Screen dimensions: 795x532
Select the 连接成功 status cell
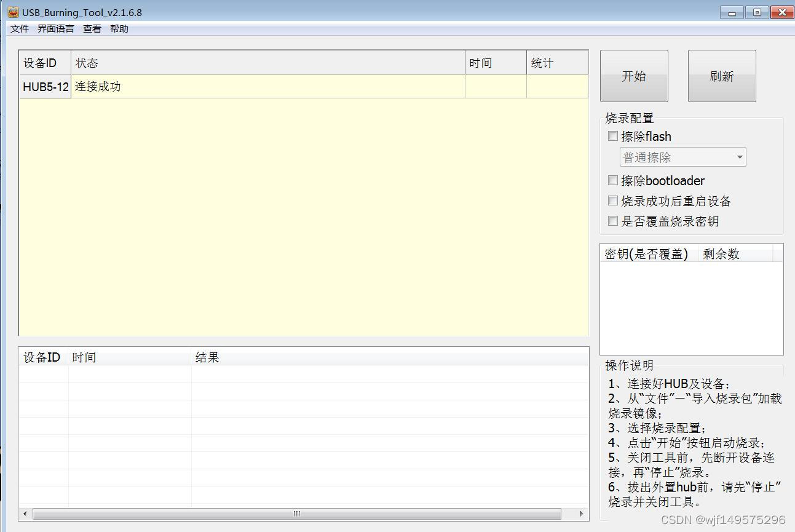click(268, 87)
